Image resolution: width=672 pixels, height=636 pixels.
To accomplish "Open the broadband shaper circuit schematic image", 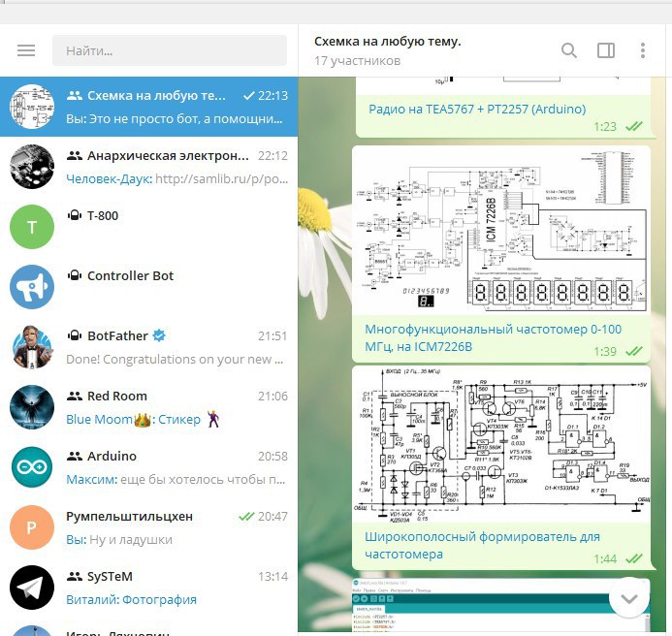I will click(x=501, y=445).
